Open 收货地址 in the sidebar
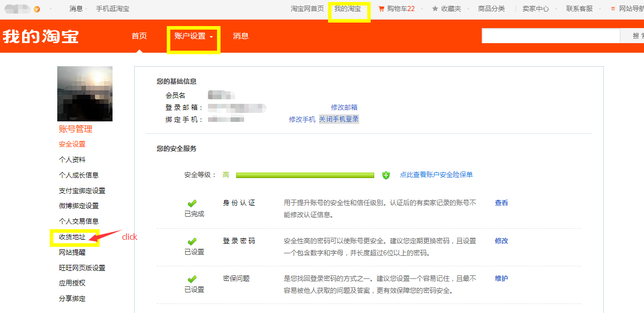Image resolution: width=644 pixels, height=313 pixels. click(72, 237)
